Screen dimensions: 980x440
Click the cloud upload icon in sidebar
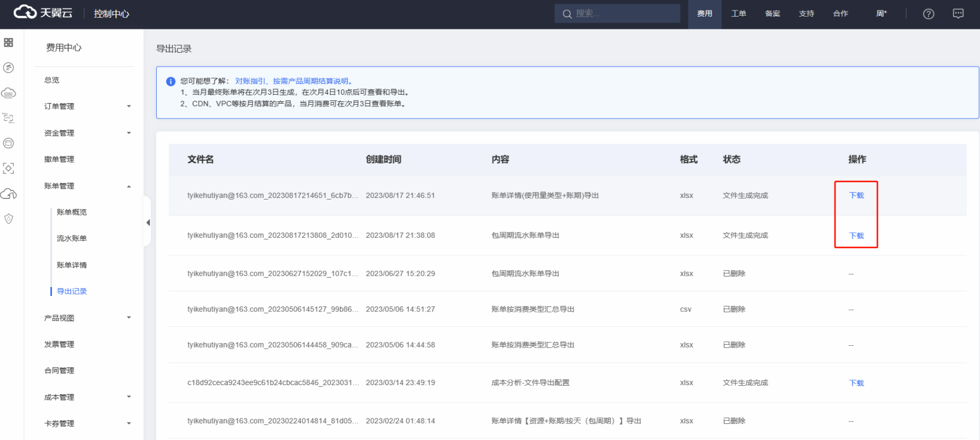tap(8, 193)
